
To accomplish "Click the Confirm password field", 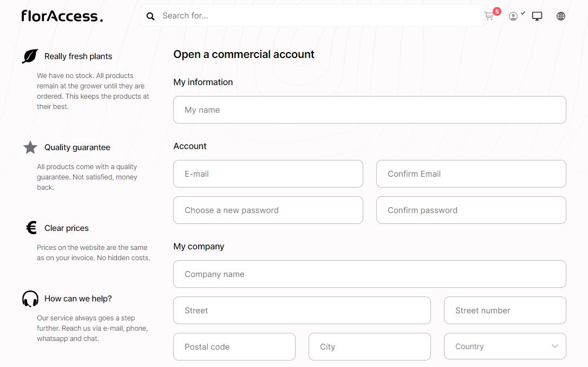I will pyautogui.click(x=471, y=210).
